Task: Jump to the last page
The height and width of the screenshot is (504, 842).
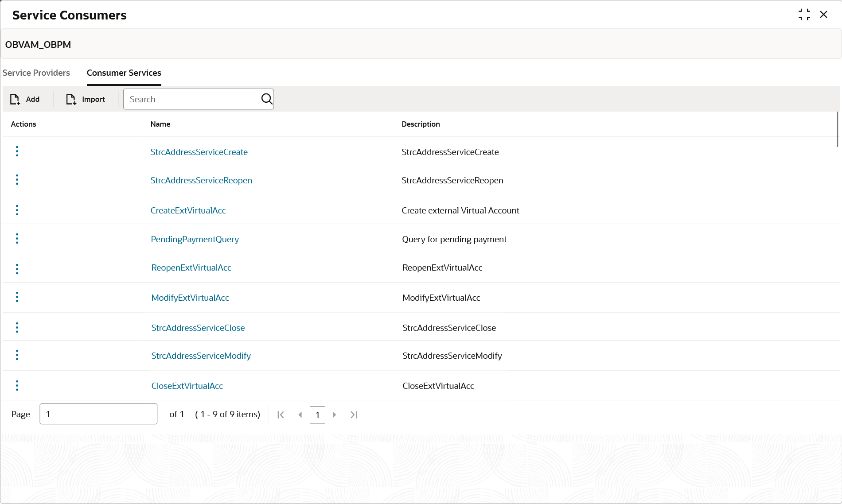Action: 354,415
